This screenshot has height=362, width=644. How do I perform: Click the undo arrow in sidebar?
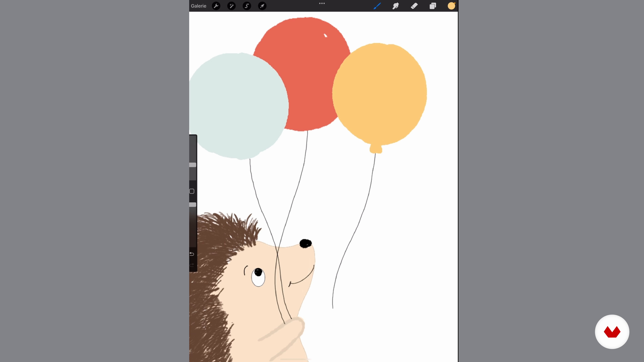[192, 254]
